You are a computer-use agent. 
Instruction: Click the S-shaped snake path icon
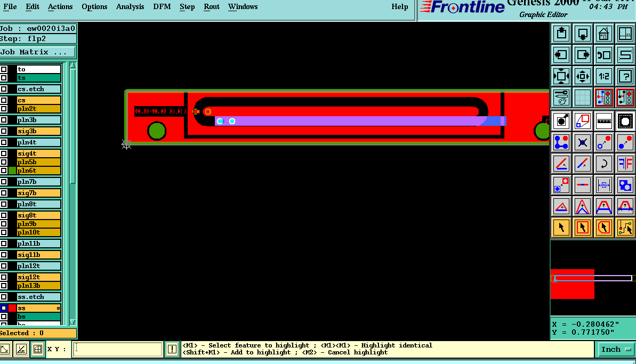point(625,55)
